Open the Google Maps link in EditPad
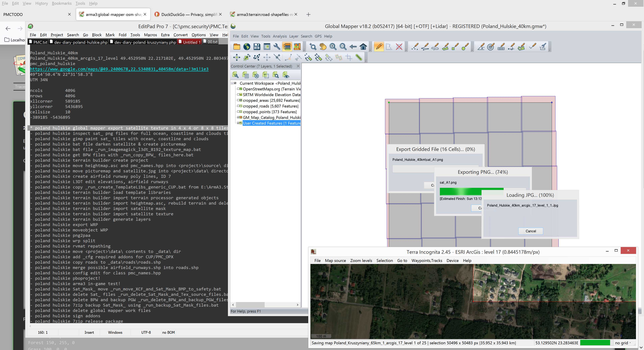 (x=119, y=69)
